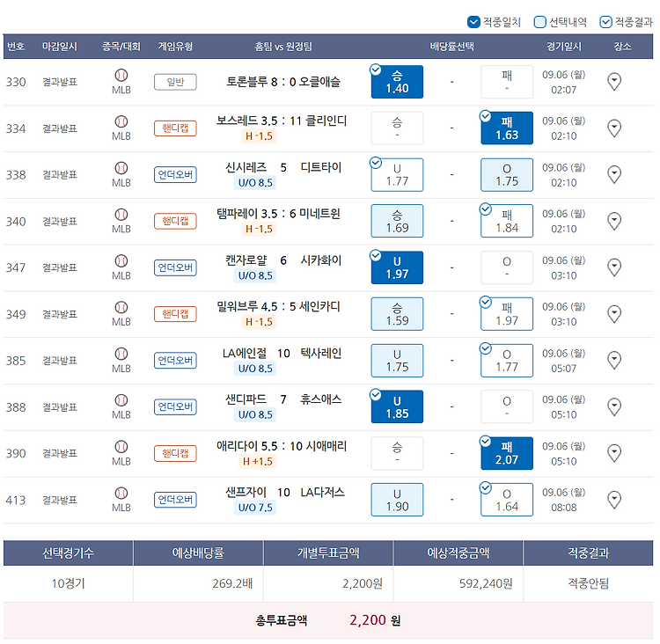The image size is (660, 644).
Task: Open venue location pin for game 330
Action: click(614, 82)
